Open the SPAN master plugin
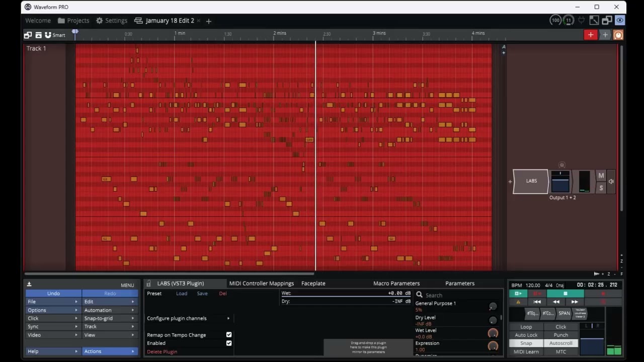Screen dimensions: 644x362 [564, 313]
